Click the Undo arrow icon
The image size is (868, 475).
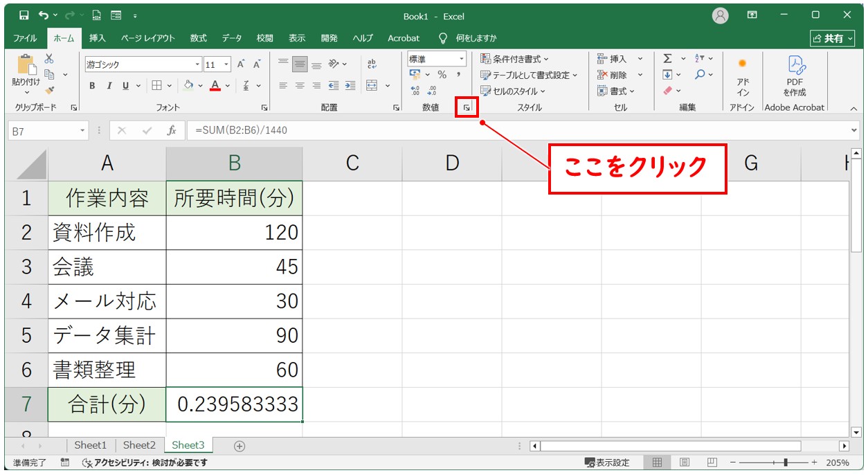click(x=44, y=15)
